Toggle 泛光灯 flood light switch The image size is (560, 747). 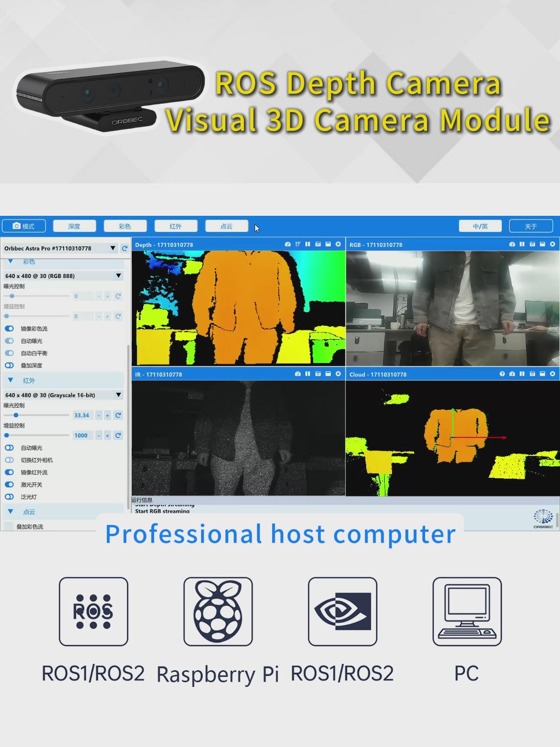(9, 497)
